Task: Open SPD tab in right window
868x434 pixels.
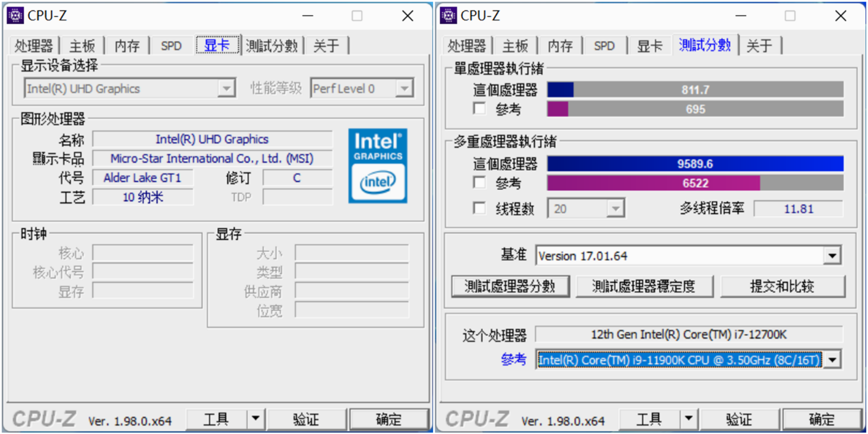Action: coord(604,46)
